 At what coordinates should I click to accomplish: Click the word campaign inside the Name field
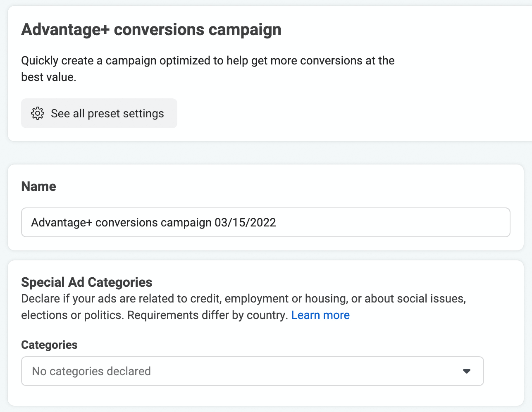click(x=186, y=223)
